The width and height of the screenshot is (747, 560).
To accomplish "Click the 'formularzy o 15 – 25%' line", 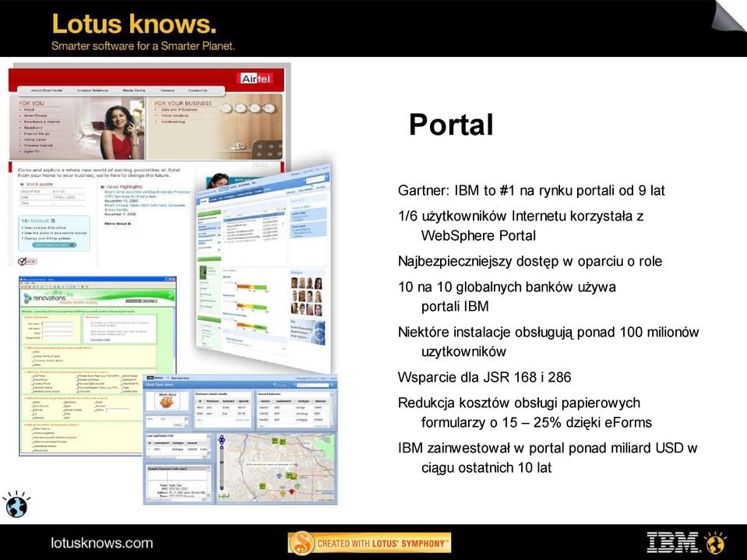I will coord(537,422).
